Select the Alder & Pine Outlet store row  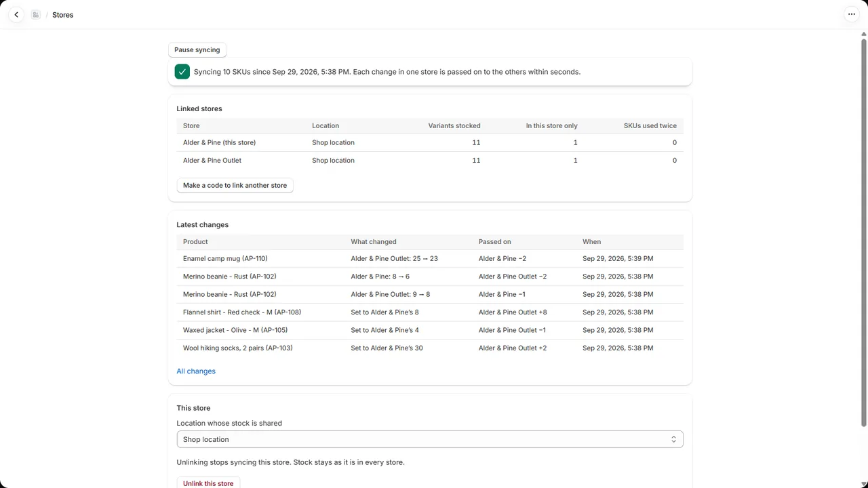(x=430, y=161)
